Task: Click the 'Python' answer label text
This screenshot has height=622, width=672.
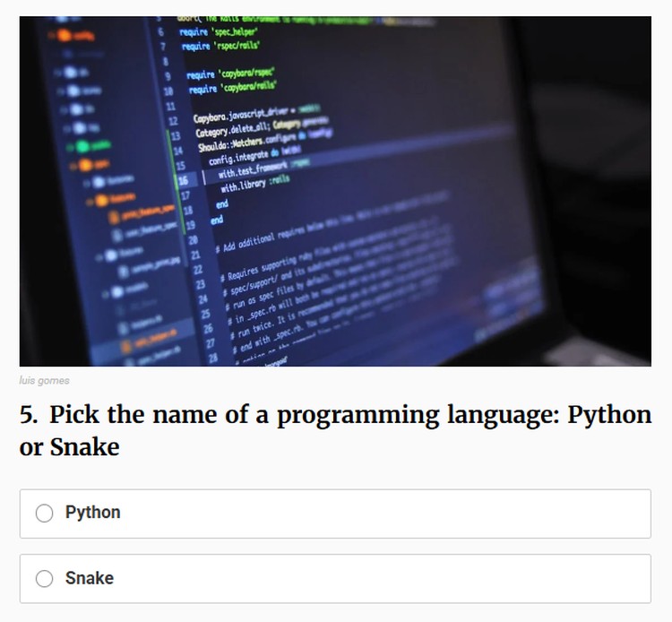Action: coord(92,513)
